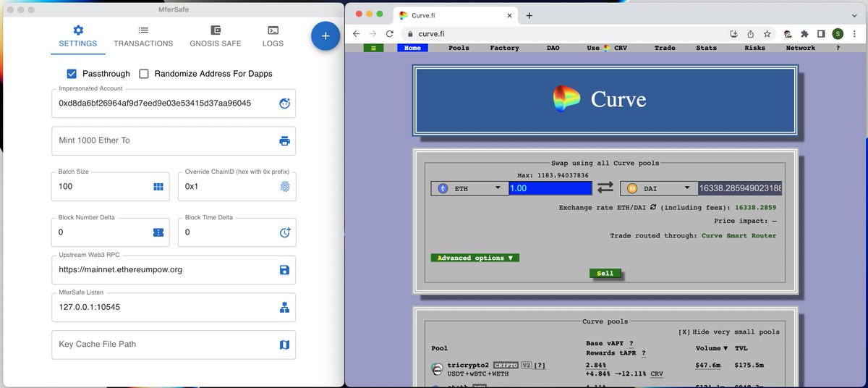Click the CRV link in tricrypto2 rewards

pyautogui.click(x=656, y=374)
